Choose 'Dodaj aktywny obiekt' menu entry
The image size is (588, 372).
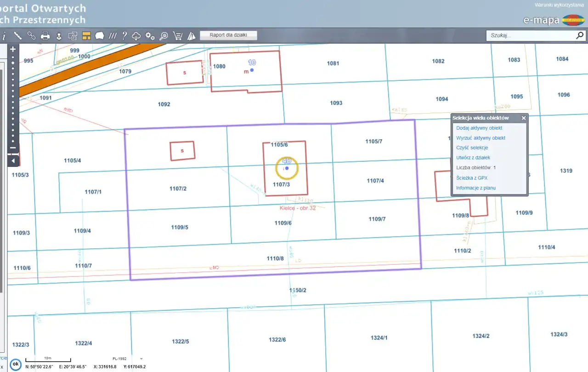(x=479, y=128)
